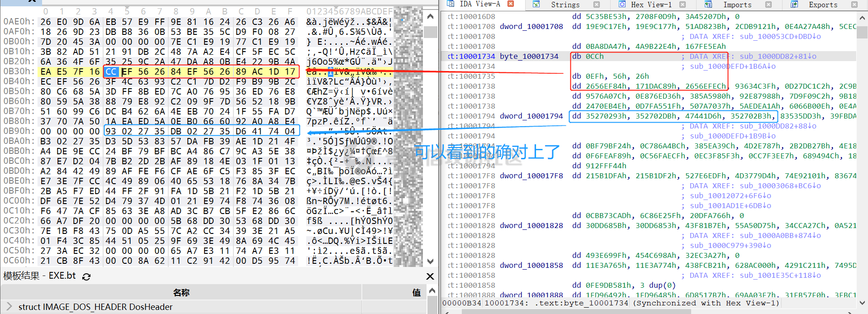Click the refresh icon beside EXE.bt template results
The image size is (868, 314).
[86, 276]
